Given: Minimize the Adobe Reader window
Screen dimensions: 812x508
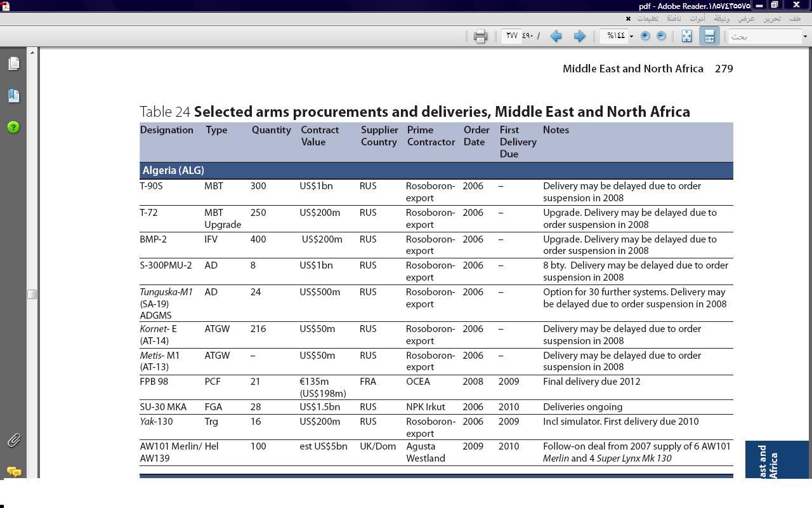Looking at the screenshot, I should [759, 5].
